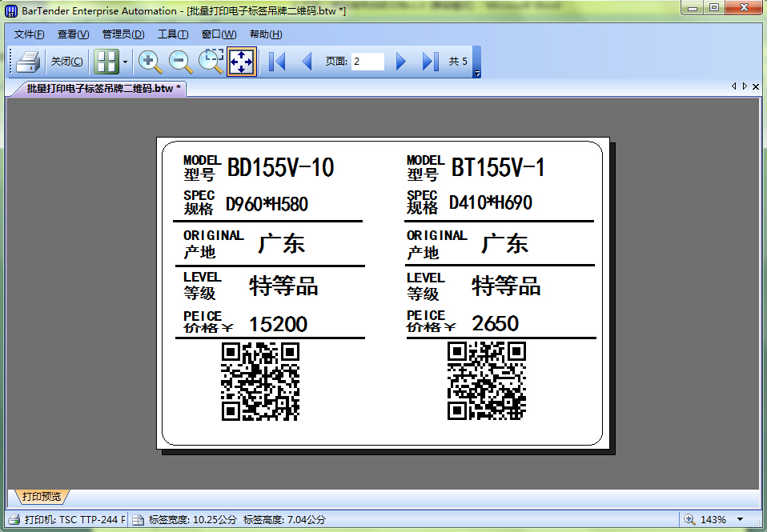This screenshot has width=767, height=532.
Task: Click the 标签高度: 7.04公分 status text
Action: pos(285,520)
